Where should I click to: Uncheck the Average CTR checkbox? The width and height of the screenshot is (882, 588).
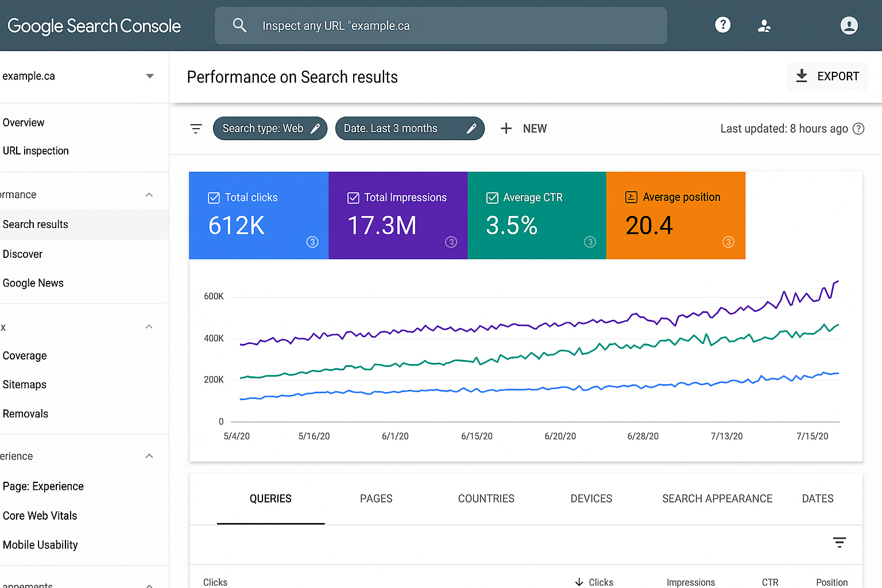coord(492,198)
